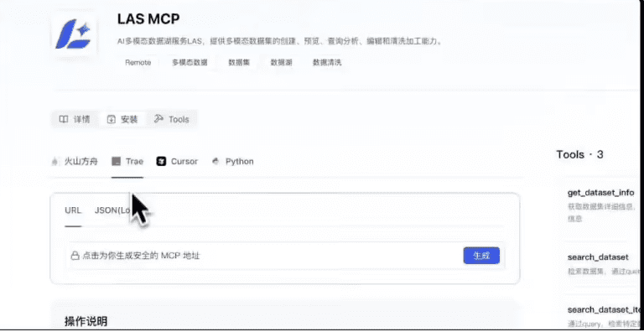Viewport: 644px width, 332px height.
Task: Click the 数据清洗 tag
Action: point(327,62)
